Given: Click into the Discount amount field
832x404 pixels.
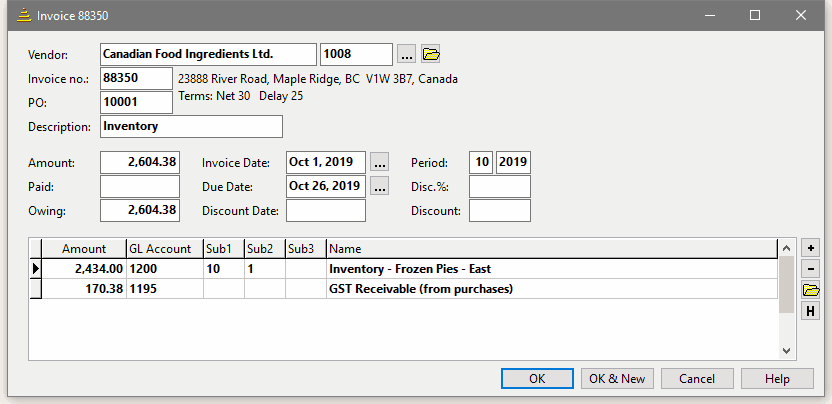Looking at the screenshot, I should click(x=500, y=210).
